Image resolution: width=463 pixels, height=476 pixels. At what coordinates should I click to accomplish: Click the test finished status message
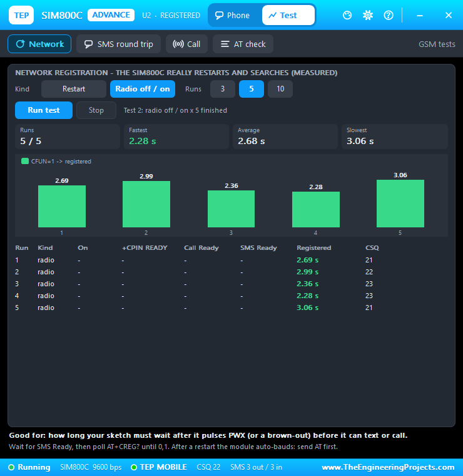(x=175, y=110)
